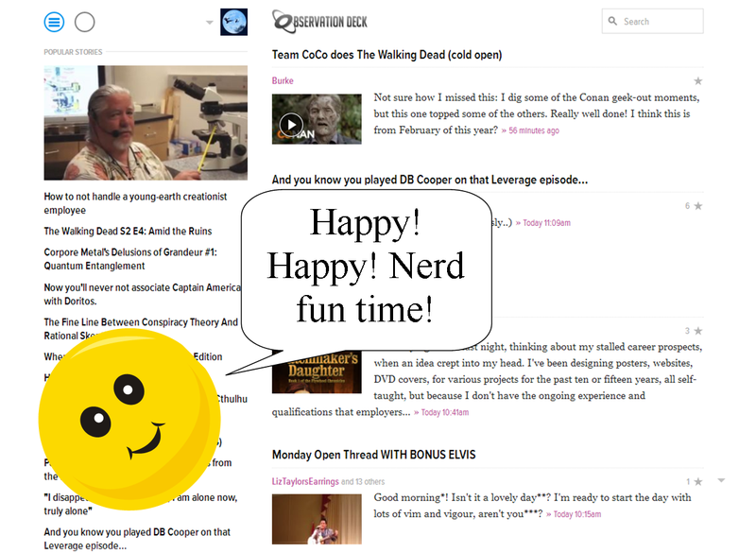The width and height of the screenshot is (756, 553).
Task: Open 'The Fine Line Between Conspiracy Theory' story
Action: tap(141, 329)
